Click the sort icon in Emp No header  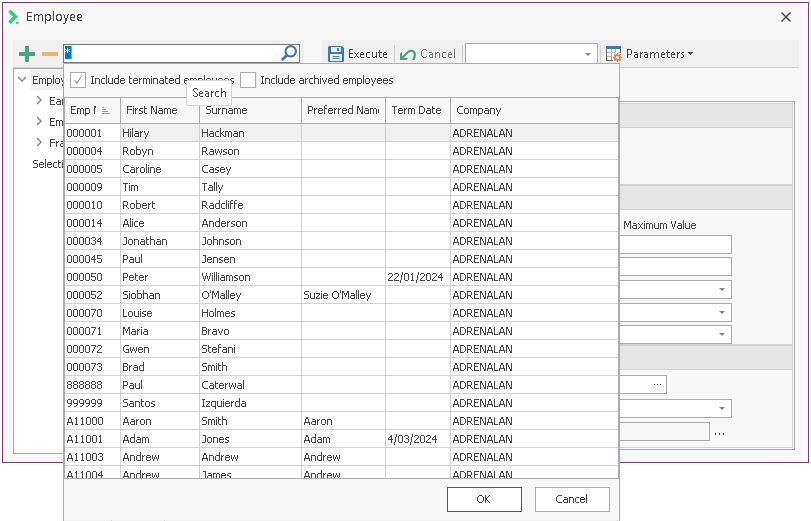[106, 111]
